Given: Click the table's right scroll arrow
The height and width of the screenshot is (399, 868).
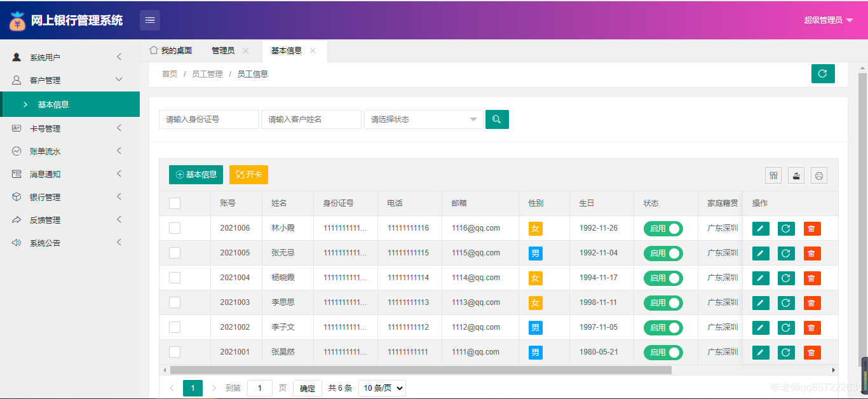Looking at the screenshot, I should tap(834, 370).
